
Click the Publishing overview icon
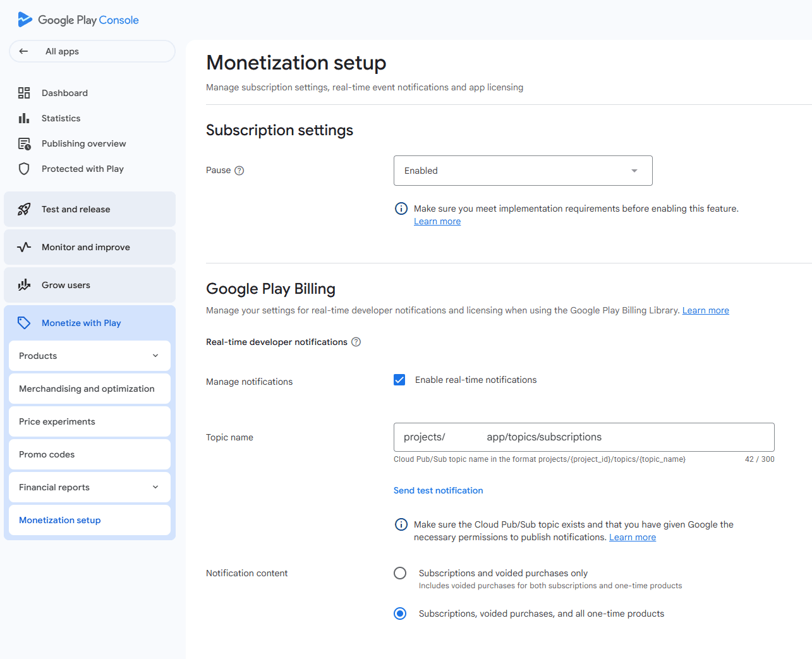(24, 143)
